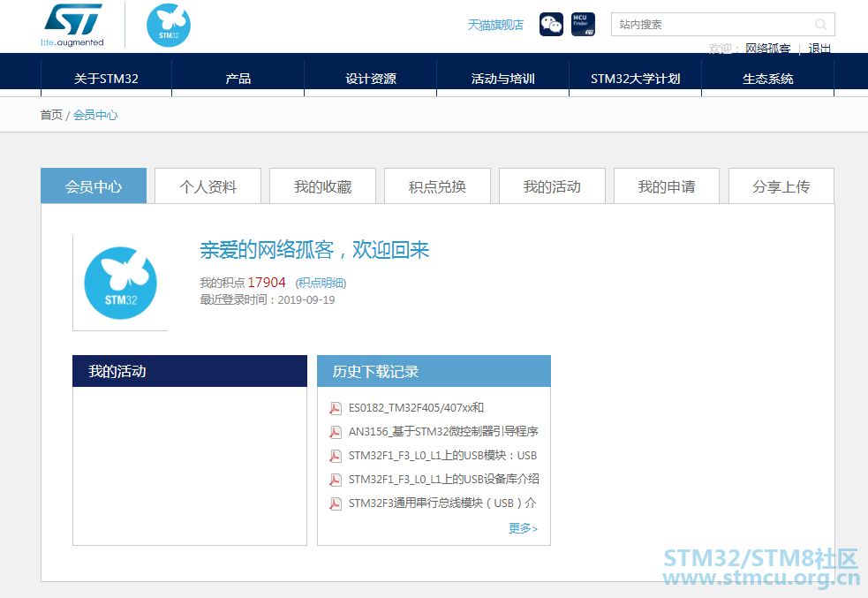This screenshot has height=598, width=868.
Task: Open the 设计资源 menu
Action: [370, 79]
